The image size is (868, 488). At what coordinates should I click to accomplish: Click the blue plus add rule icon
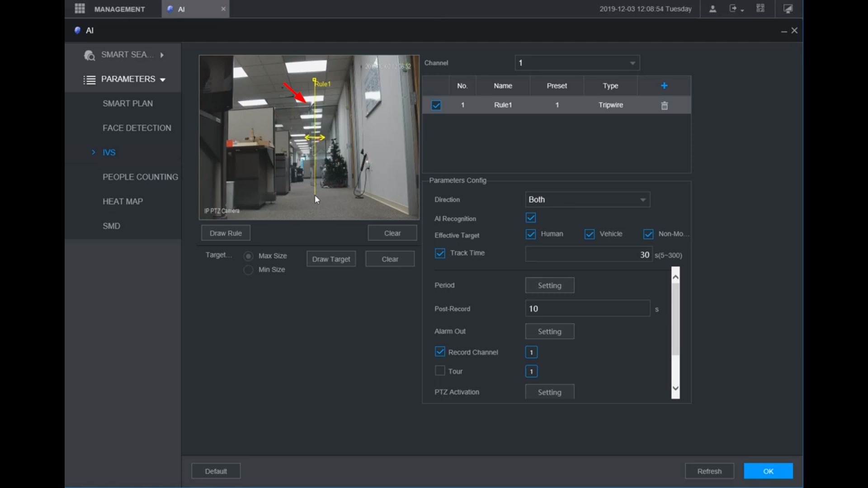664,85
